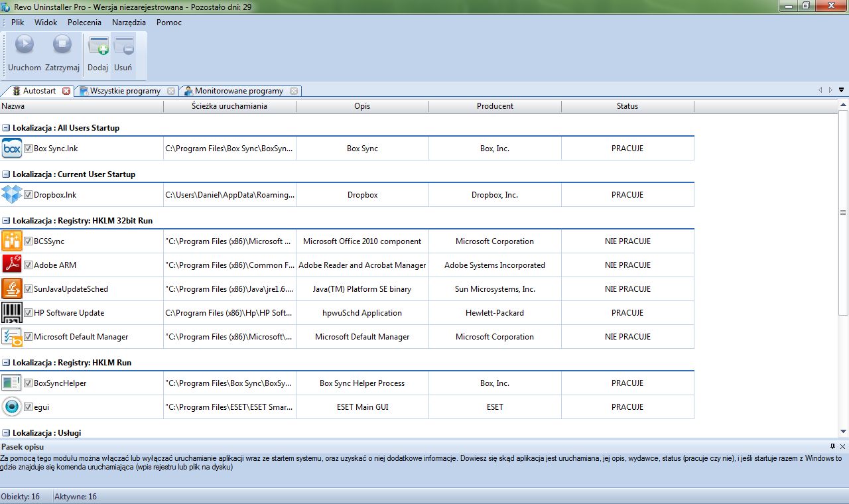Image resolution: width=849 pixels, height=504 pixels.
Task: Click the HP Software Update icon
Action: pyautogui.click(x=12, y=313)
